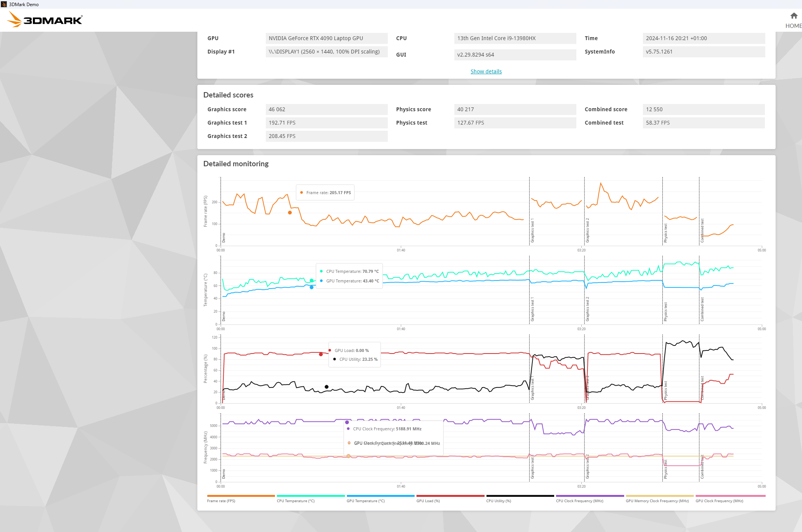
Task: Click the Frame rate 205.17 FPS tooltip
Action: click(325, 193)
